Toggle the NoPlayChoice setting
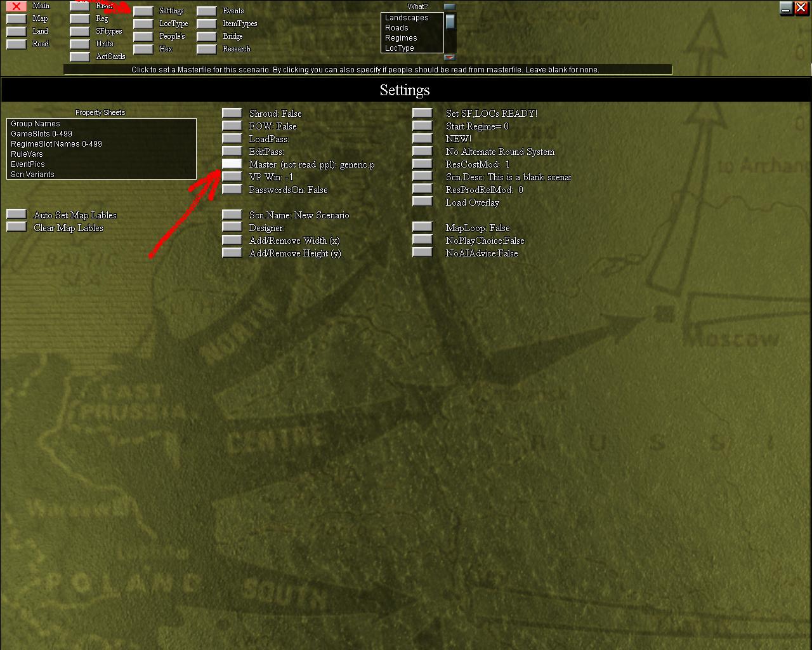The image size is (812, 650). pyautogui.click(x=422, y=239)
